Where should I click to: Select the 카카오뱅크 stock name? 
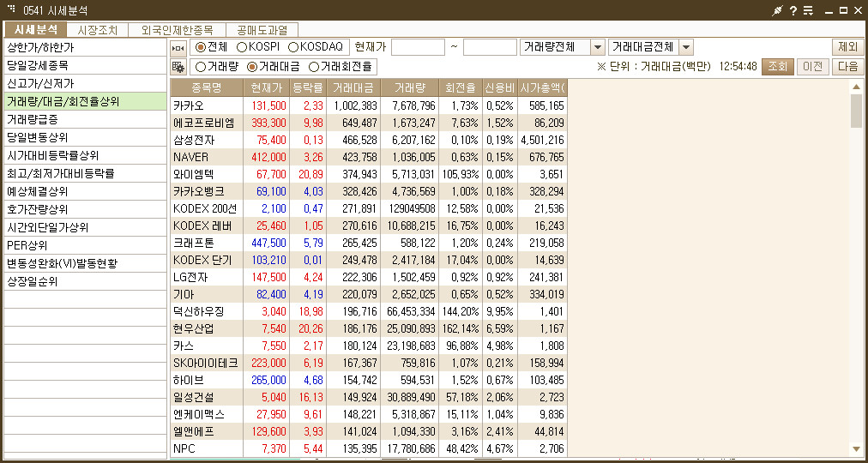click(x=198, y=191)
